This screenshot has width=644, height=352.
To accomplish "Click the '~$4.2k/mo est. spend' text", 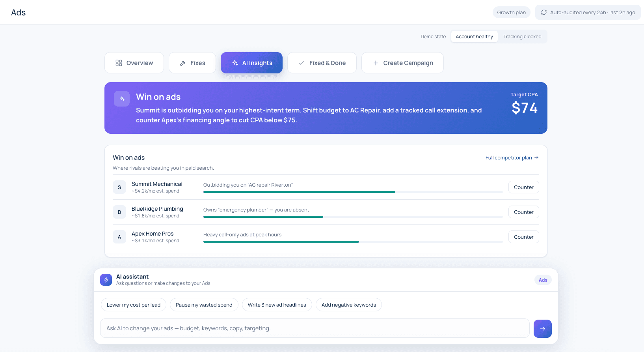I will (155, 191).
